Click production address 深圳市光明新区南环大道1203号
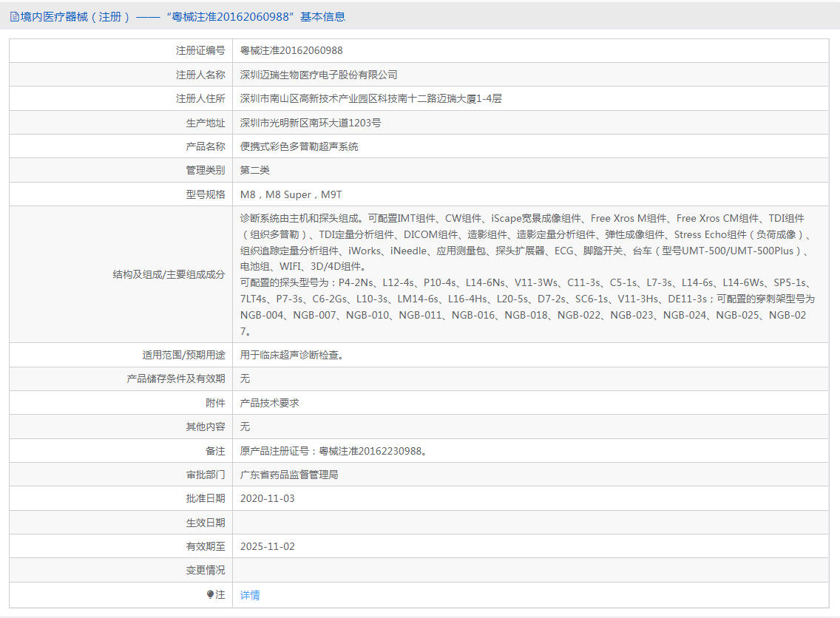Viewport: 840px width, 618px height. tap(311, 123)
